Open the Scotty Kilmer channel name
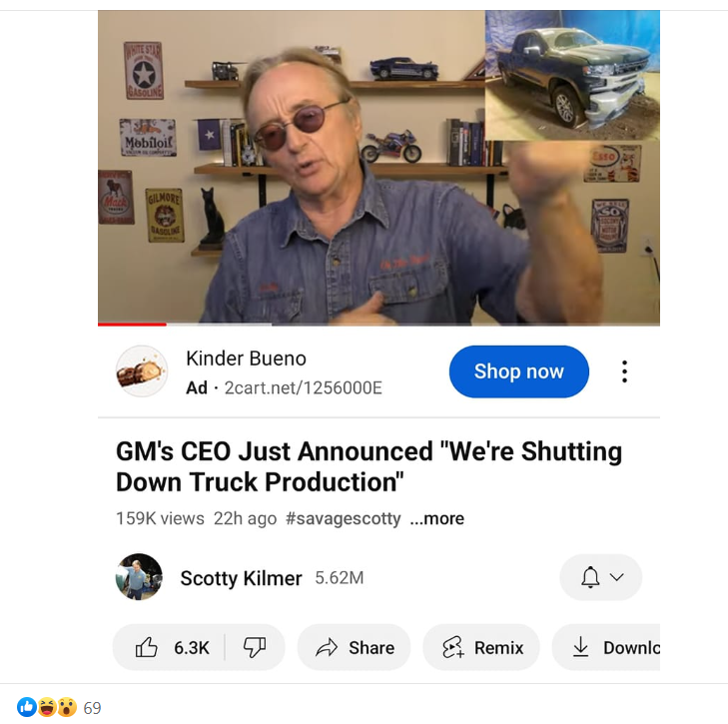 241,578
